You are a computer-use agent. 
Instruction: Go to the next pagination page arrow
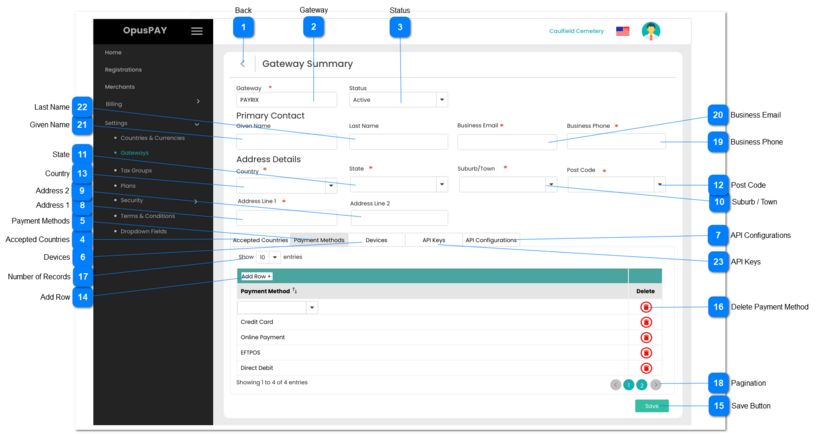pos(655,384)
